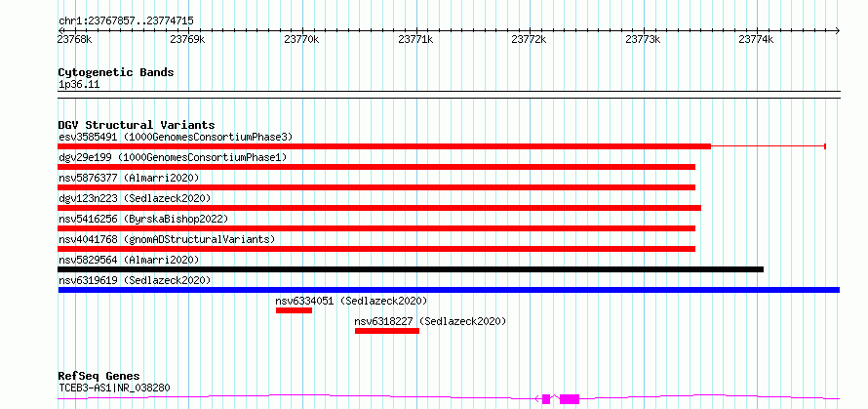The height and width of the screenshot is (409, 868).
Task: Click the nsv6334051 variant label
Action: coord(351,301)
